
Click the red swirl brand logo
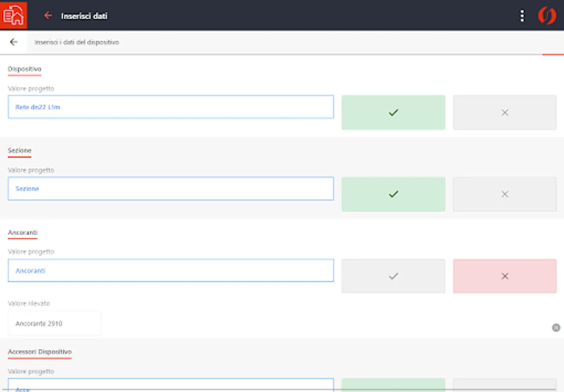point(547,16)
